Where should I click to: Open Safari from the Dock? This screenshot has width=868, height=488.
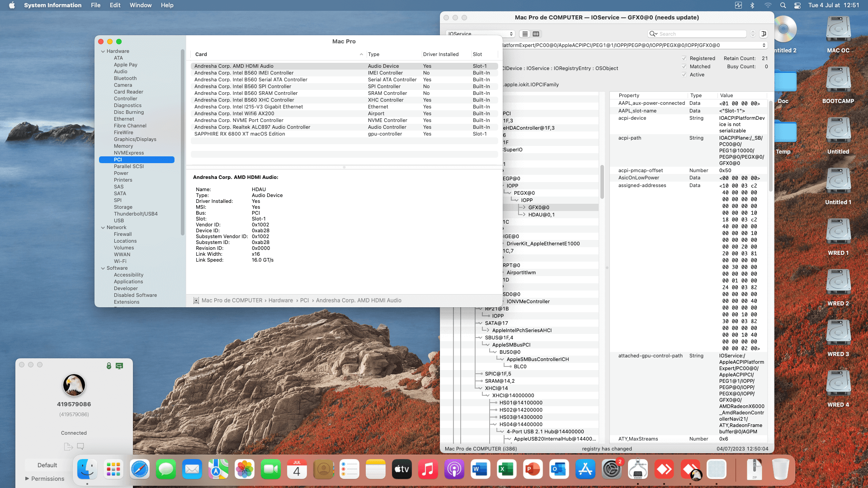tap(140, 469)
